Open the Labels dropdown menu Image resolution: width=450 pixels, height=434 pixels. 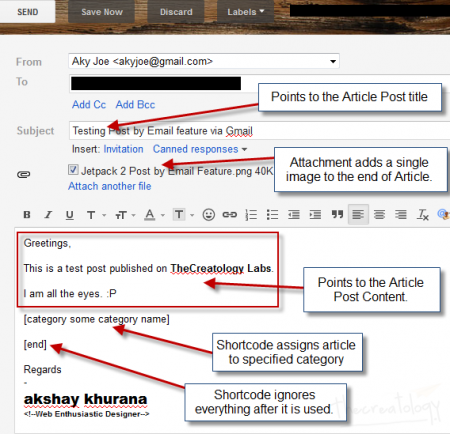245,12
